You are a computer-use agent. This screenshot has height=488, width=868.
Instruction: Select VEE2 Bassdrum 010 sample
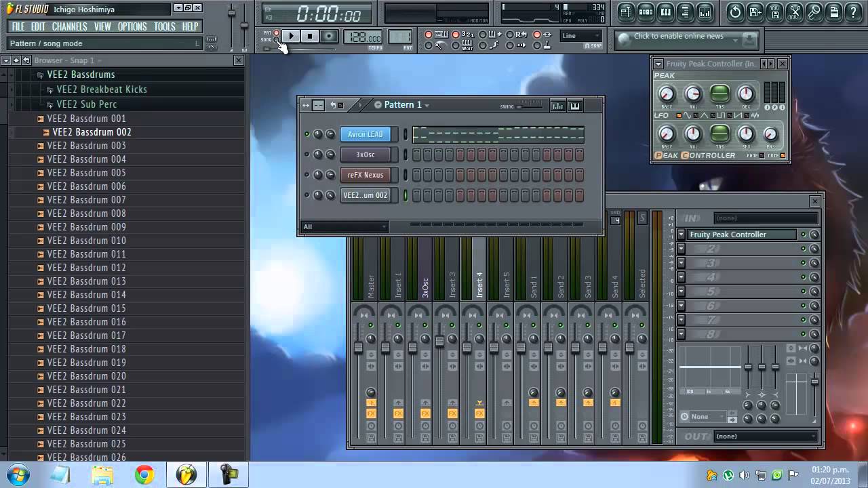[86, 241]
